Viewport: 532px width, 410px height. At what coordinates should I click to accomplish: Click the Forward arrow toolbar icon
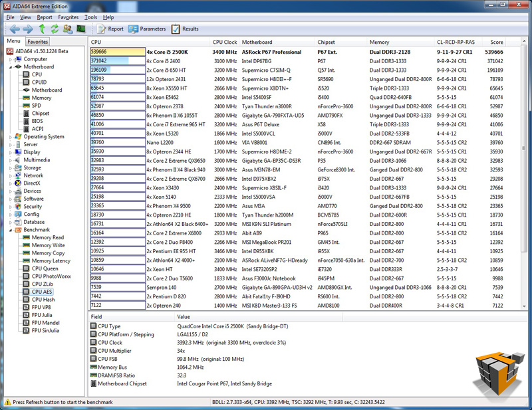point(28,29)
